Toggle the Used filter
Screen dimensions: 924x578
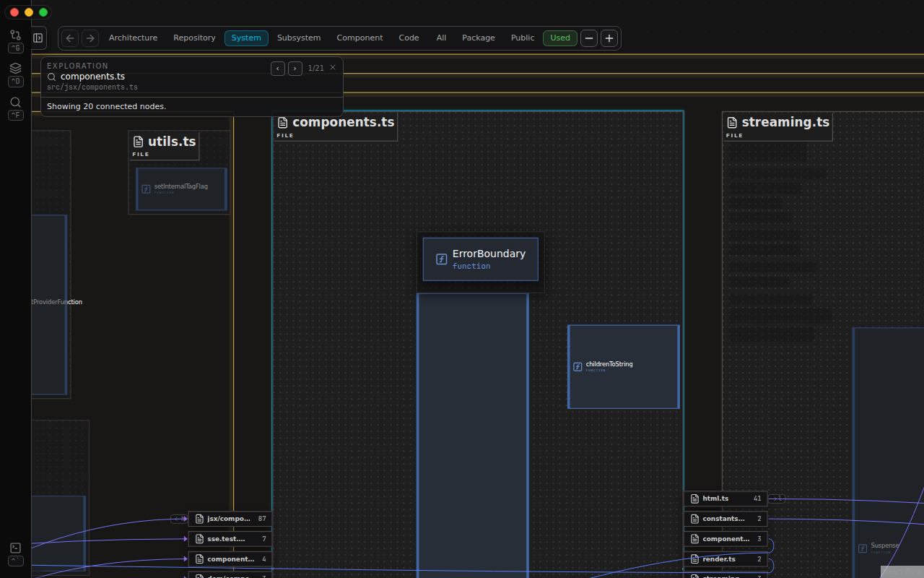(560, 38)
